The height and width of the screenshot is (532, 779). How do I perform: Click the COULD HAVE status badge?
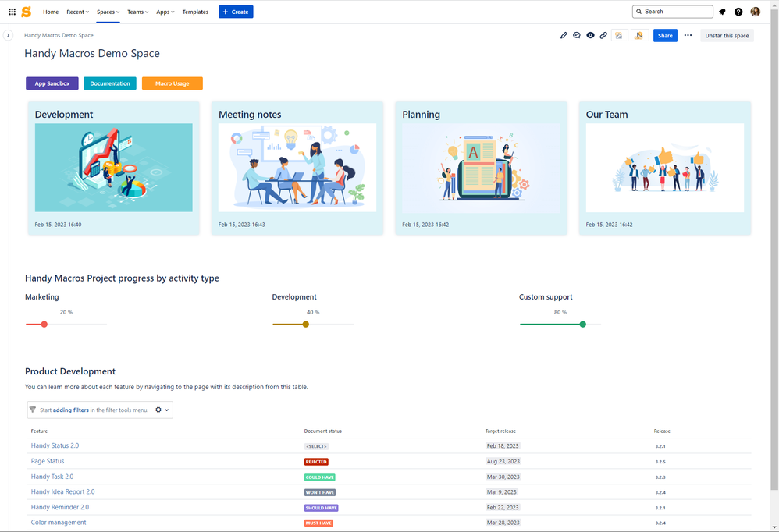(x=320, y=477)
